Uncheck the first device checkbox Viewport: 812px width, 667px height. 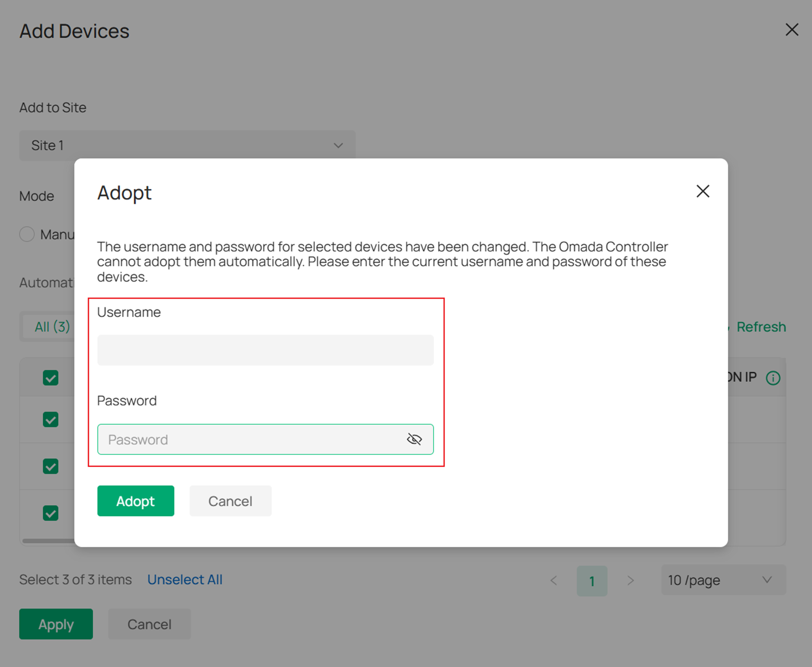[50, 419]
